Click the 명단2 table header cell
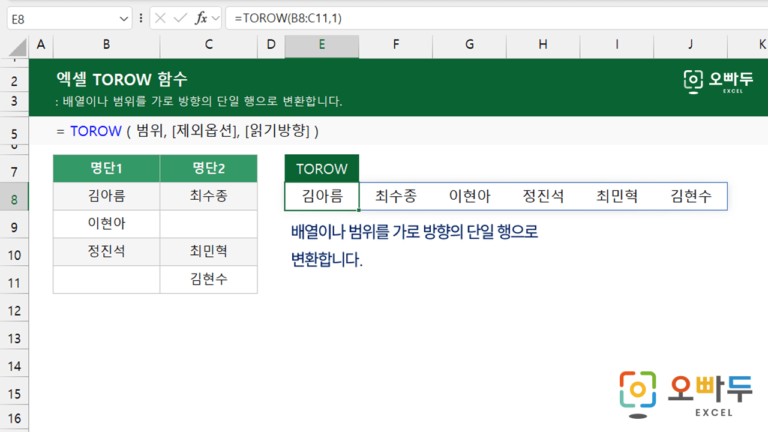The height and width of the screenshot is (432, 768). (x=209, y=168)
